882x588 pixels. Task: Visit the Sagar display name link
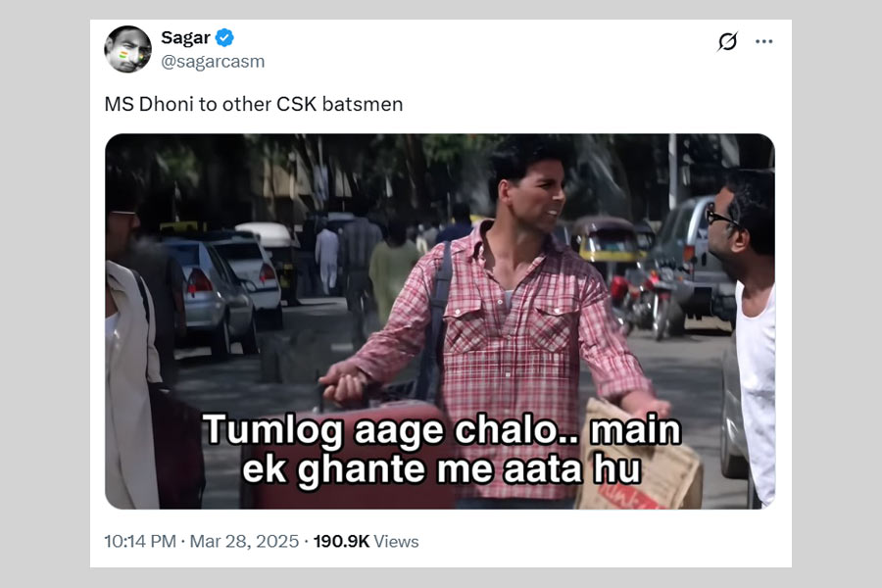click(x=185, y=37)
